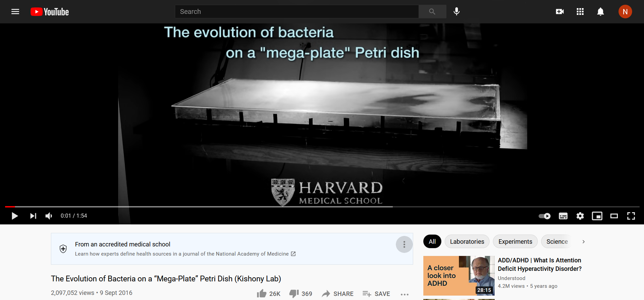Screen dimensions: 644x300
Task: Select the Laboratories chip
Action: (x=467, y=242)
